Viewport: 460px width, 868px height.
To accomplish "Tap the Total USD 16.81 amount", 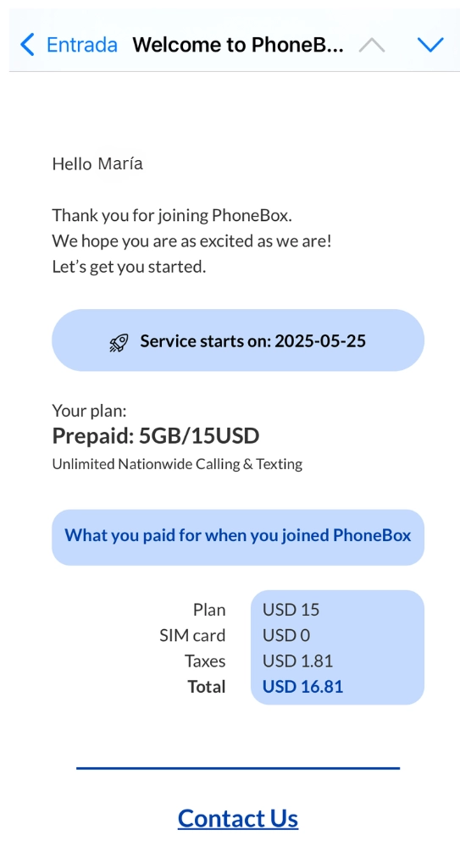I will (302, 687).
